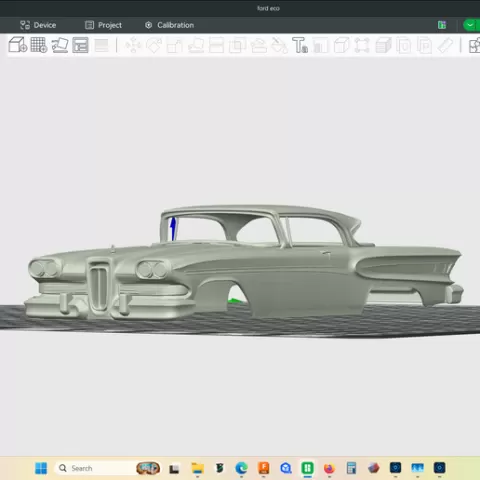Click the Add plate grid icon
480x480 pixels.
pyautogui.click(x=39, y=45)
